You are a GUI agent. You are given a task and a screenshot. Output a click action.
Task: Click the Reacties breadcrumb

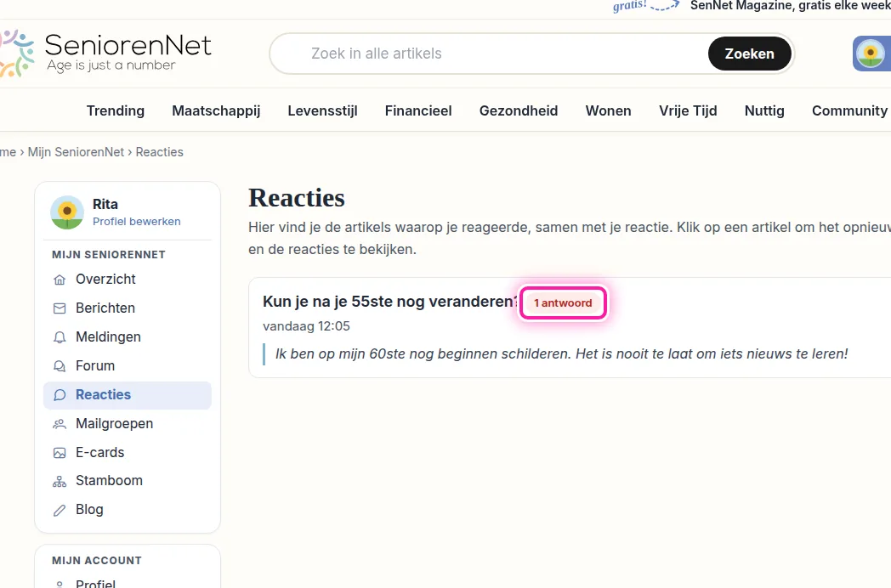pos(159,152)
